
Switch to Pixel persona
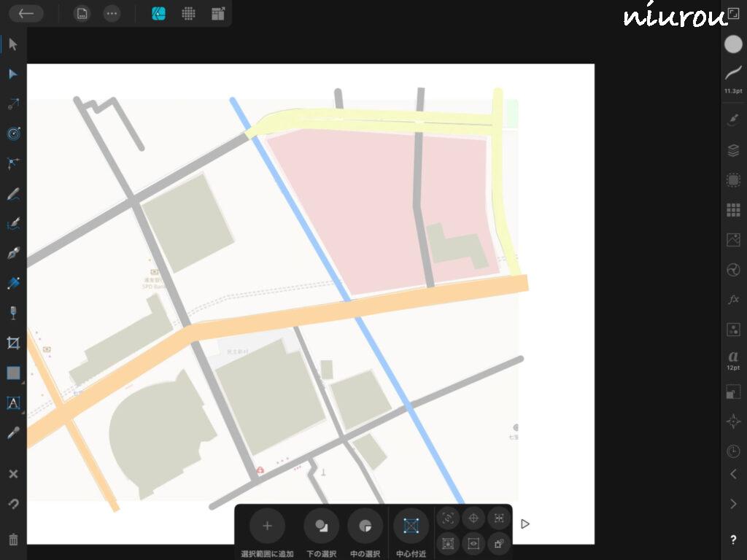(188, 13)
